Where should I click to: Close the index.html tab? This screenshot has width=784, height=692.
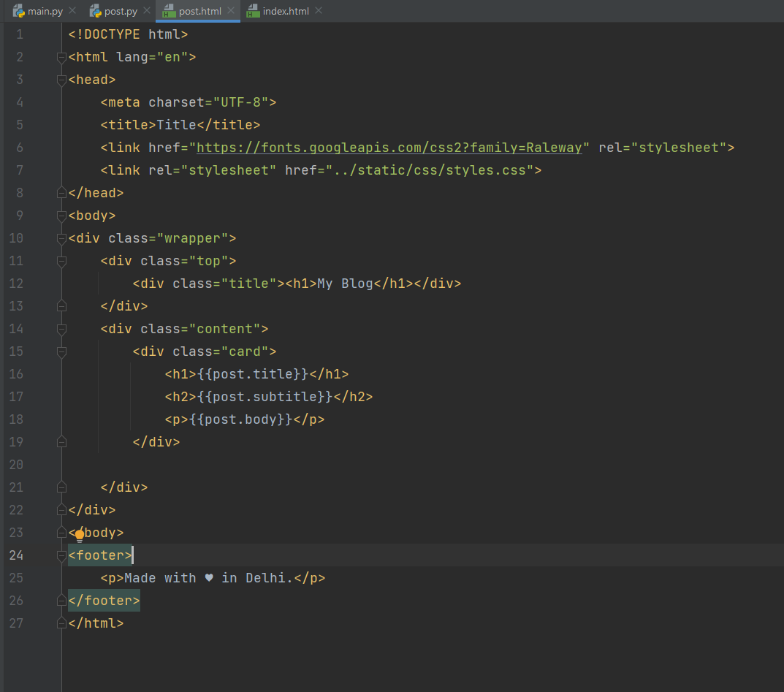[x=319, y=10]
